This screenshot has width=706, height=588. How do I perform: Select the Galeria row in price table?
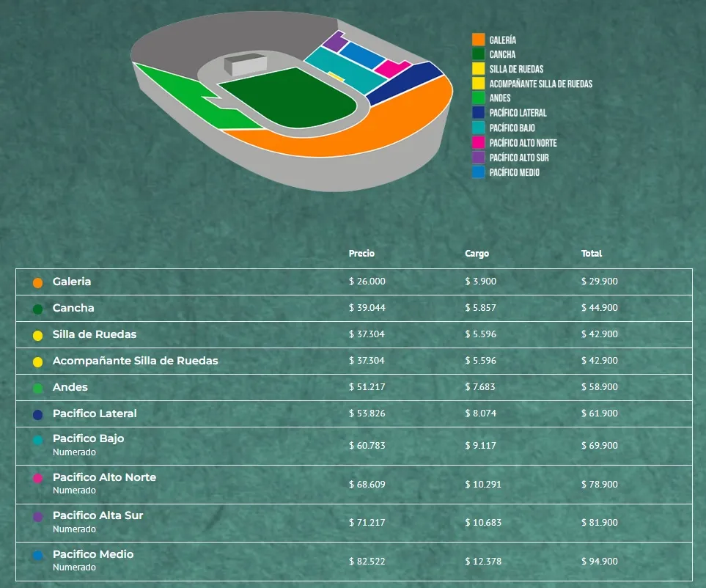pos(354,282)
